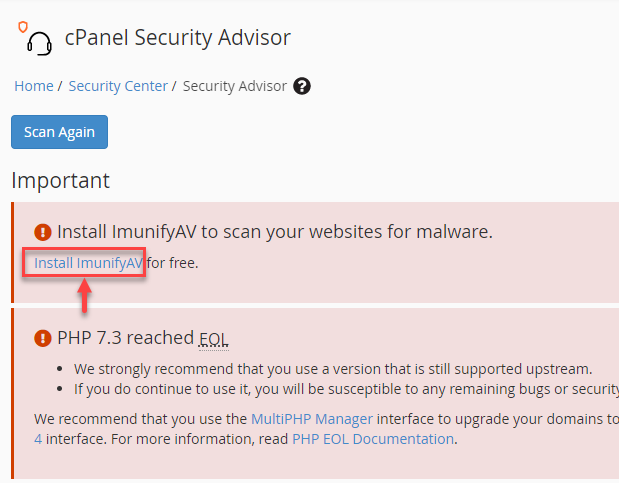Image resolution: width=619 pixels, height=483 pixels.
Task: Select the Security Advisor breadcrumb text
Action: pos(234,86)
